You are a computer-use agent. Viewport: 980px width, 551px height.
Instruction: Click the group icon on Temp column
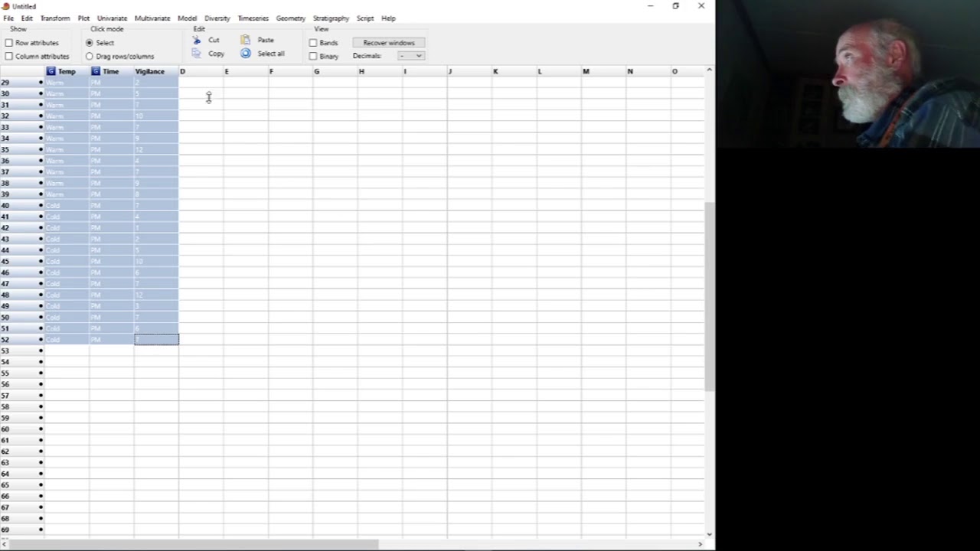tap(51, 71)
